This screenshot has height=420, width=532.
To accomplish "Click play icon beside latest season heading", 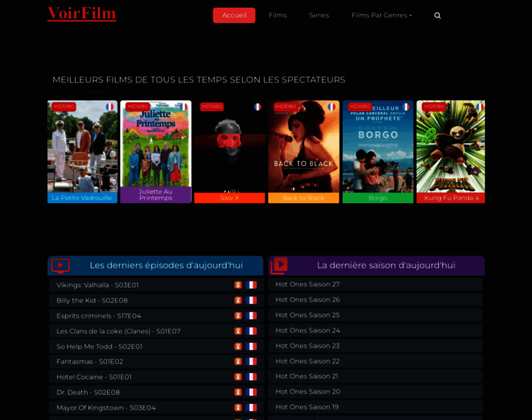I will (280, 265).
